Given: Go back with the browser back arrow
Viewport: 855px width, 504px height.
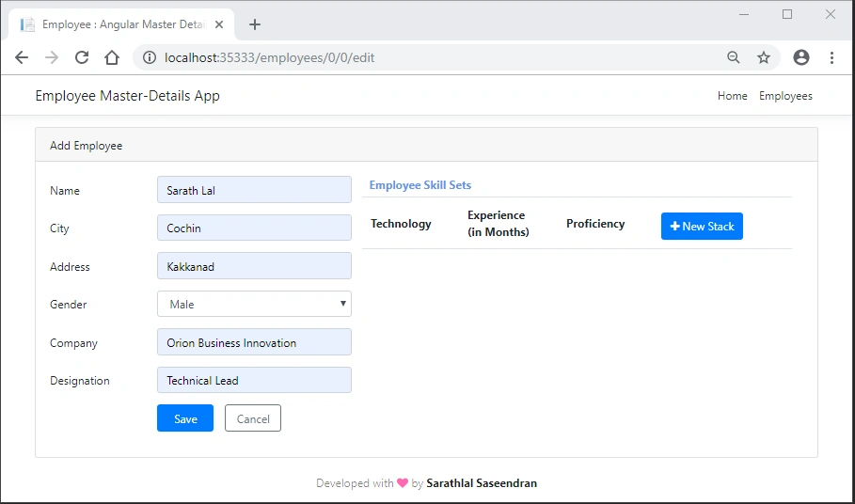Looking at the screenshot, I should click(x=22, y=57).
